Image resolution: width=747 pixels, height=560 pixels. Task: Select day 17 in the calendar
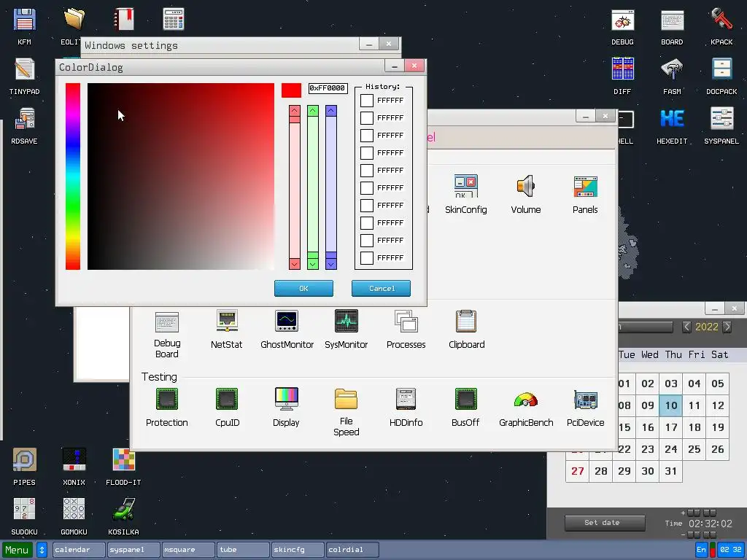[671, 427]
